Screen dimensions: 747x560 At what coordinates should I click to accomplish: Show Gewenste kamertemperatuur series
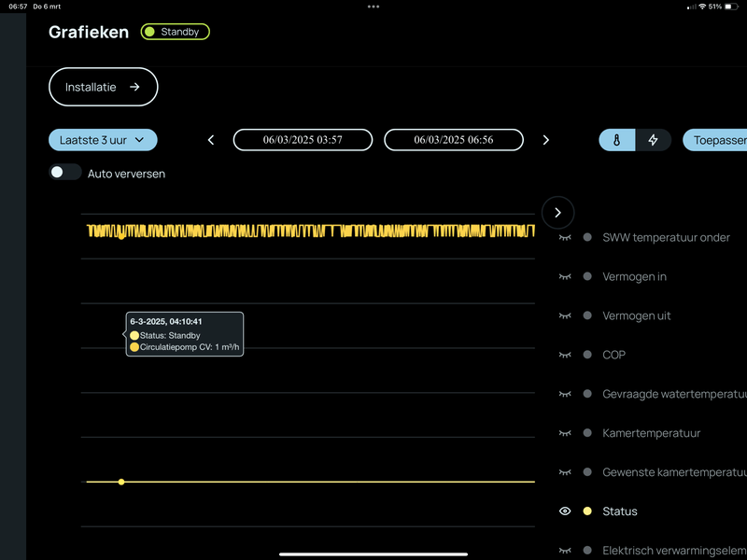point(565,472)
